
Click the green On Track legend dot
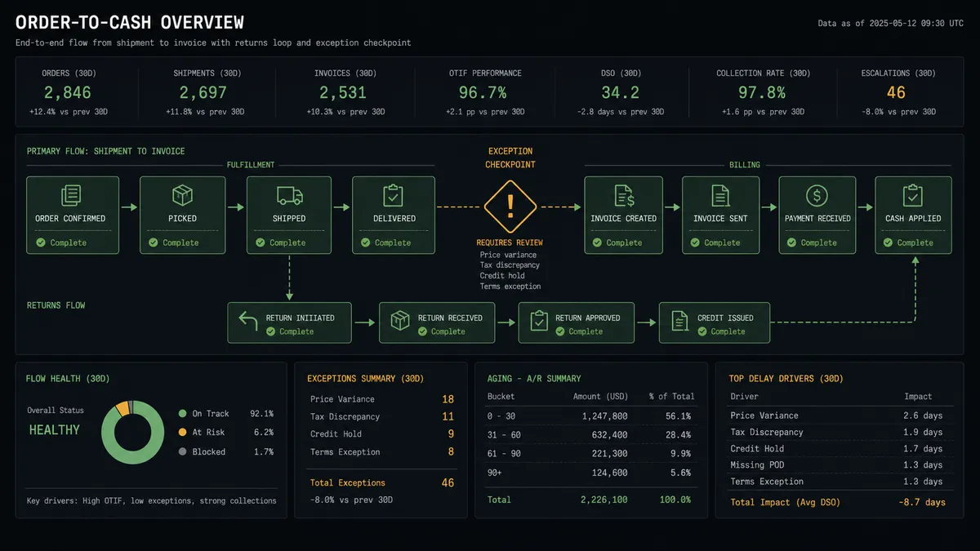182,414
